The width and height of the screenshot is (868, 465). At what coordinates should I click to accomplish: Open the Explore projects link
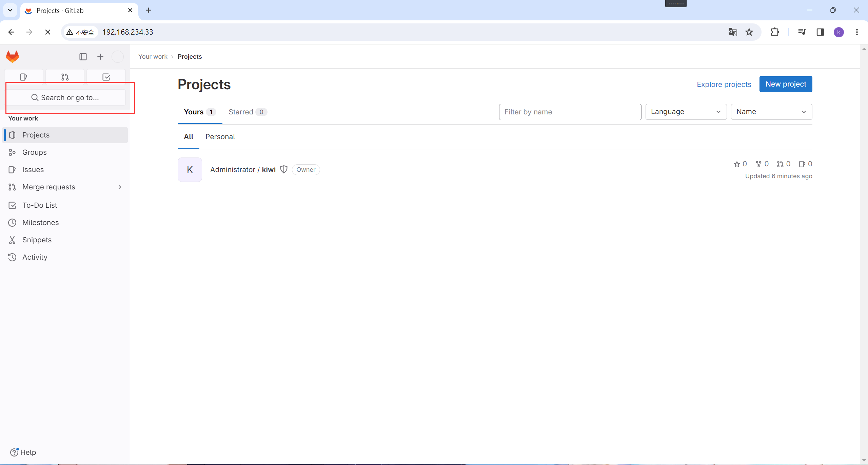724,85
